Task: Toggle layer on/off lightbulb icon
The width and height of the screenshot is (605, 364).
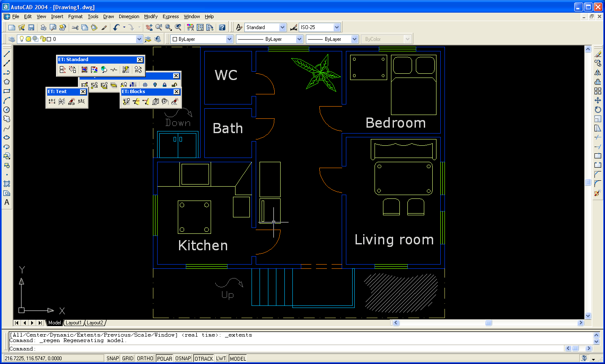Action: (x=22, y=39)
